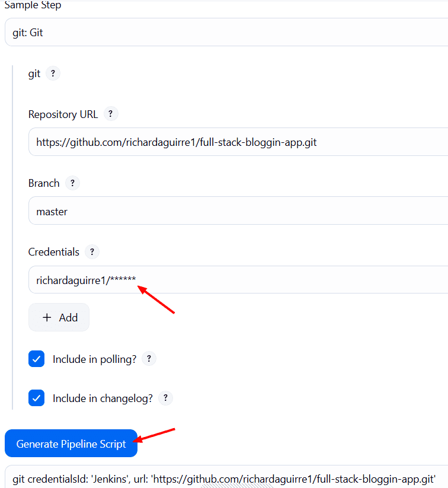The height and width of the screenshot is (488, 448).
Task: Add new credentials with Add button
Action: tap(59, 317)
